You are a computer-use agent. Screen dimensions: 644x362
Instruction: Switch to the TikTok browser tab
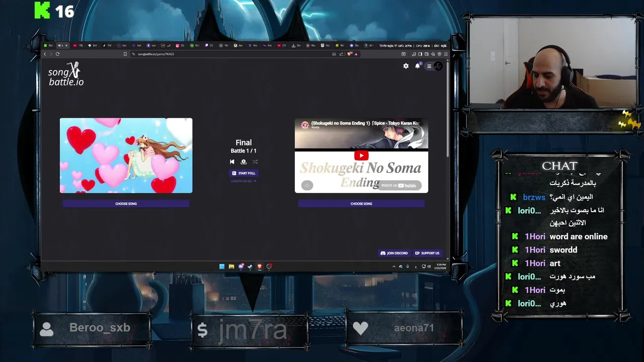tap(107, 45)
